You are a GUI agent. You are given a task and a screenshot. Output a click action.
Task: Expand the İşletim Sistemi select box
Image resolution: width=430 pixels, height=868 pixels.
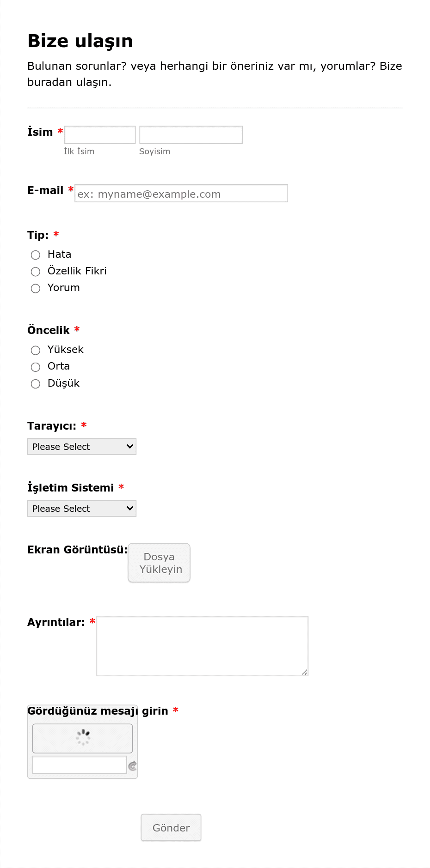[82, 509]
